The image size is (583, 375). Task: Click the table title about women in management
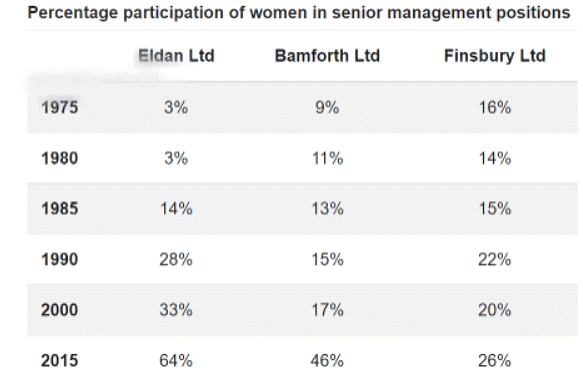299,13
